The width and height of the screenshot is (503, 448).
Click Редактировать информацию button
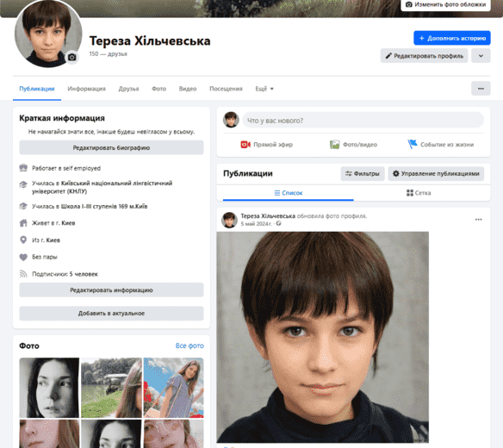coord(111,289)
